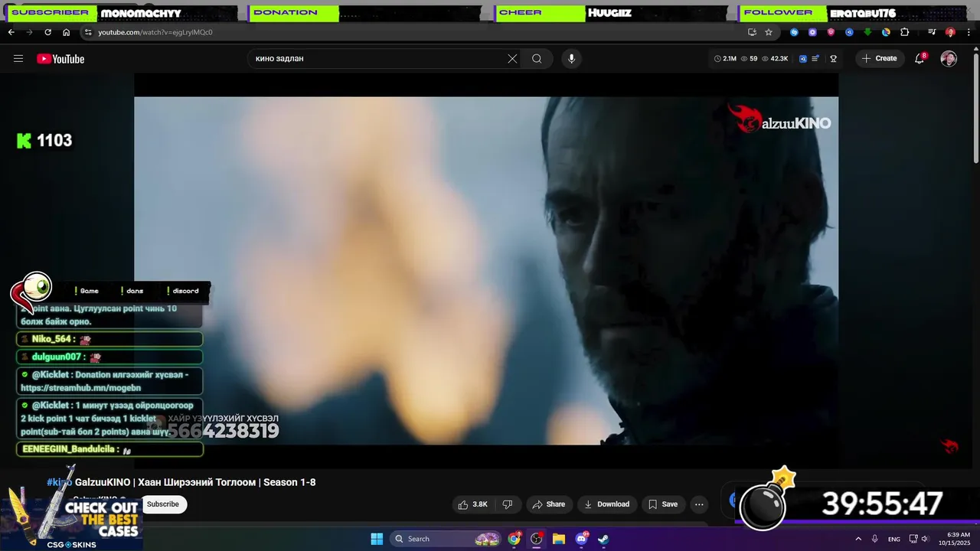The width and height of the screenshot is (980, 551).
Task: Open the red shield extension icon
Action: pyautogui.click(x=831, y=32)
